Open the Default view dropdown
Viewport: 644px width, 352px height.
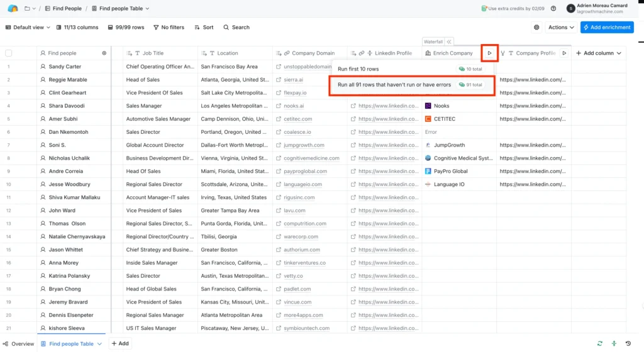[28, 28]
